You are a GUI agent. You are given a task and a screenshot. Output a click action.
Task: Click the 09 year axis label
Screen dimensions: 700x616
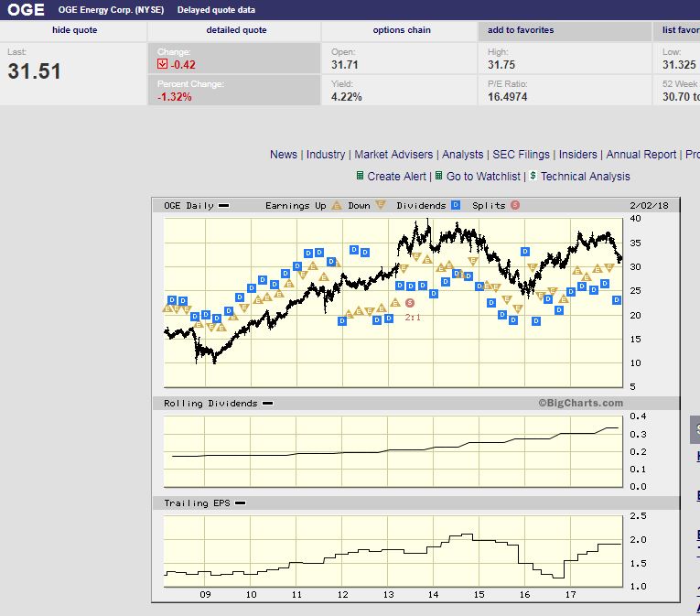click(205, 595)
